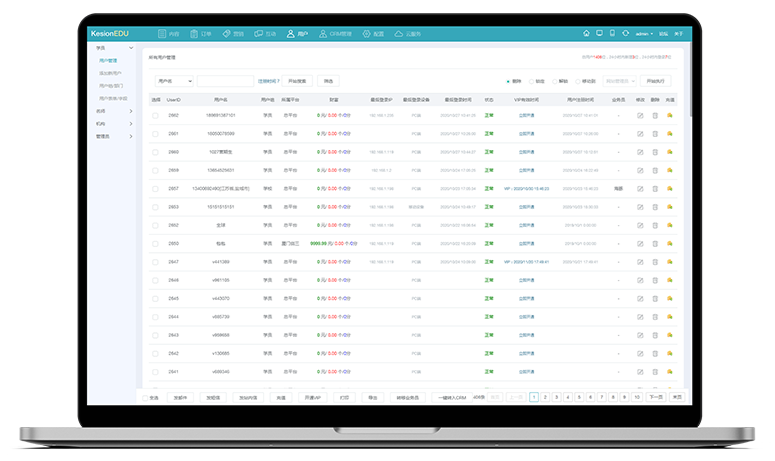
Task: Click the edit icon for user 2841
Action: pos(640,371)
